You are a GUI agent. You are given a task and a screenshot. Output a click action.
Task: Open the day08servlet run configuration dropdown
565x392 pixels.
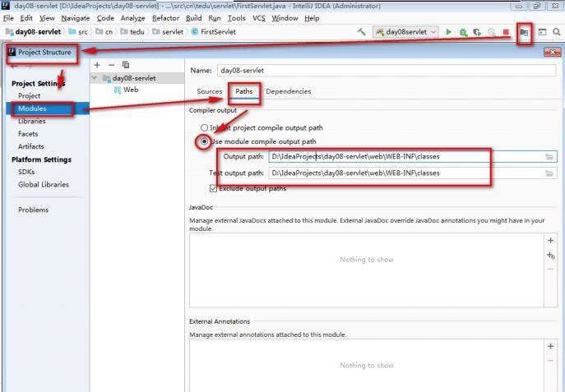(405, 32)
